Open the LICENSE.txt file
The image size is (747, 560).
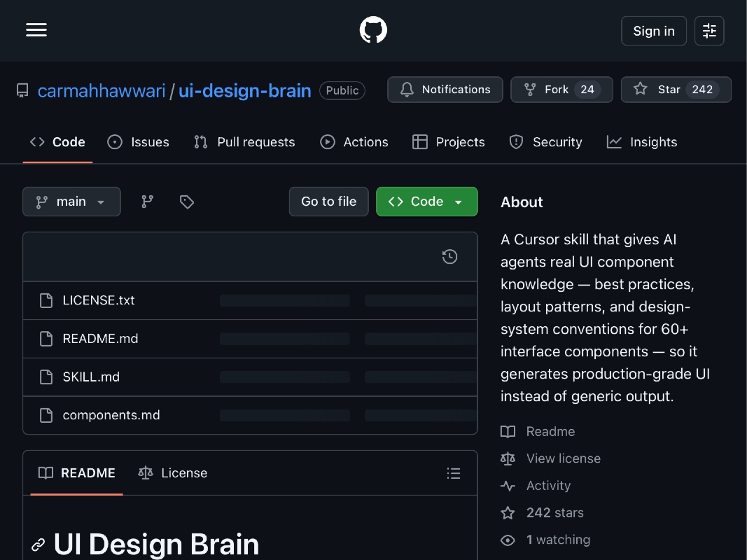99,300
